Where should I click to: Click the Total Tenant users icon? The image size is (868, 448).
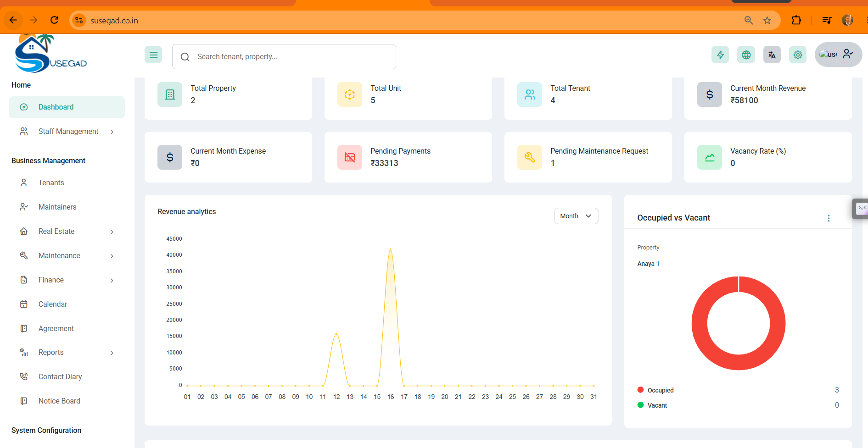[530, 94]
